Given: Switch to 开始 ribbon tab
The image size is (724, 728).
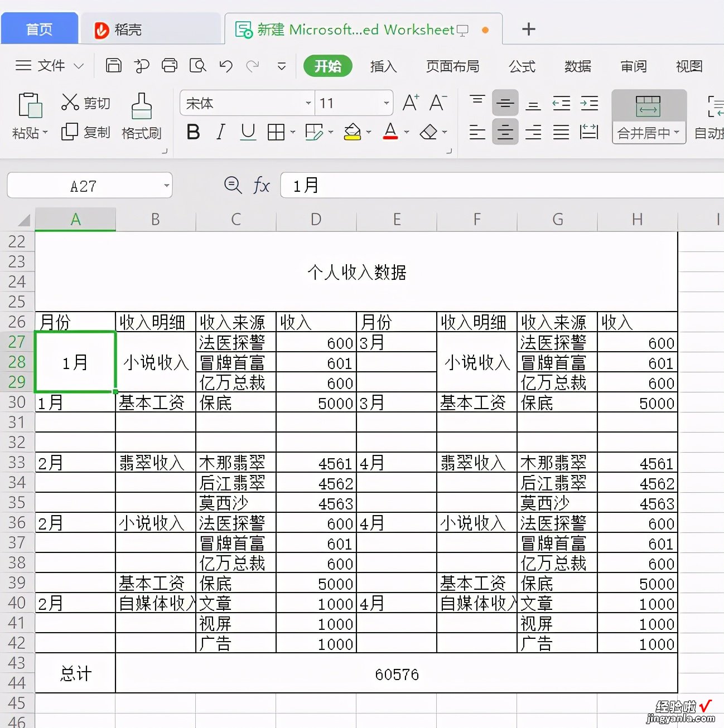Looking at the screenshot, I should (x=327, y=66).
